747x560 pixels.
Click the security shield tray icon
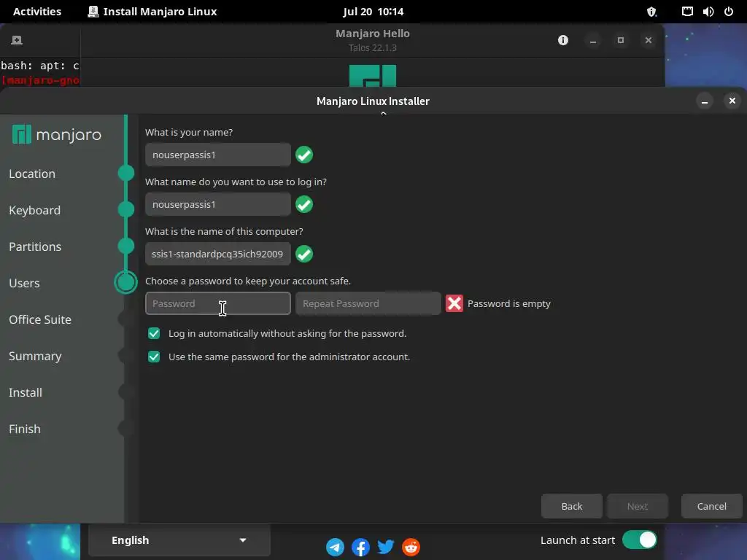(x=651, y=12)
